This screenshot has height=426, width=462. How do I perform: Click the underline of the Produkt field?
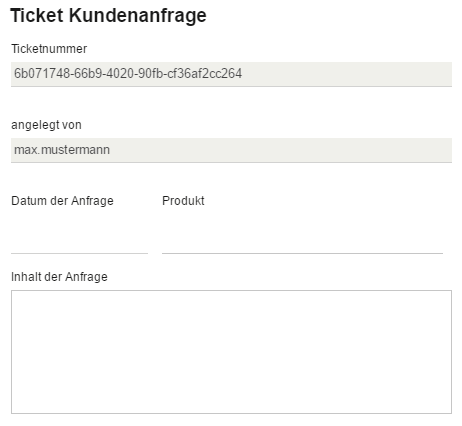tap(302, 253)
